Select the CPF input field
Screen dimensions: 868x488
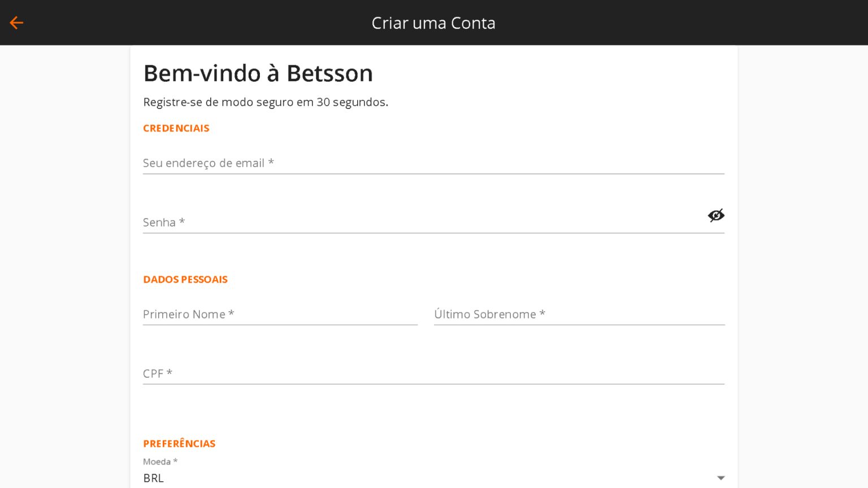(x=433, y=373)
